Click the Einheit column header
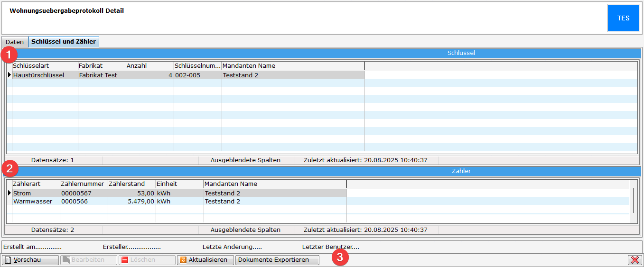Viewport: 644px width, 267px height. pos(179,184)
